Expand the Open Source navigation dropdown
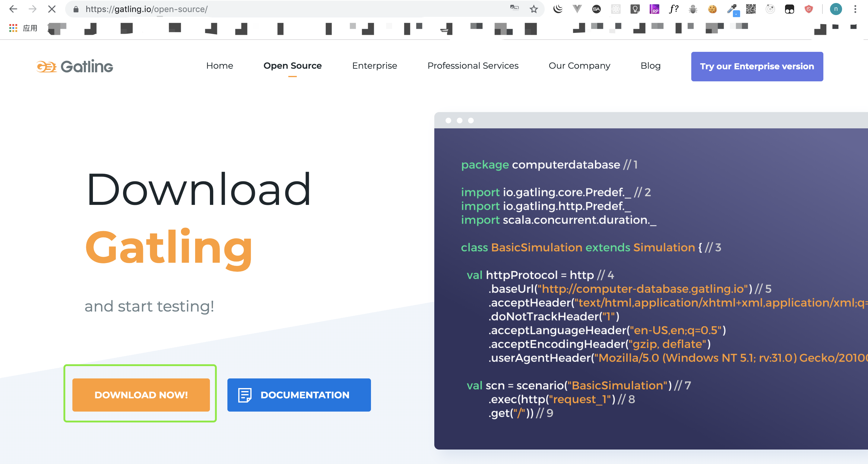 292,66
